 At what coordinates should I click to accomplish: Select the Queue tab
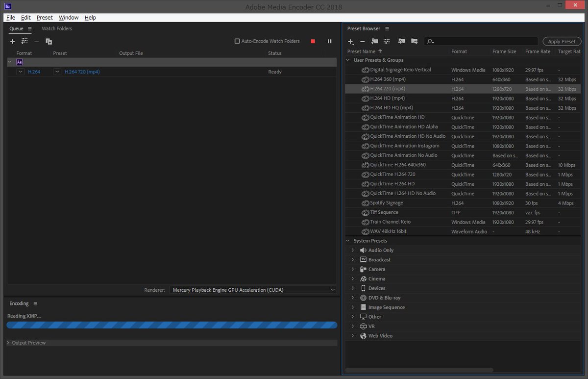[x=16, y=28]
